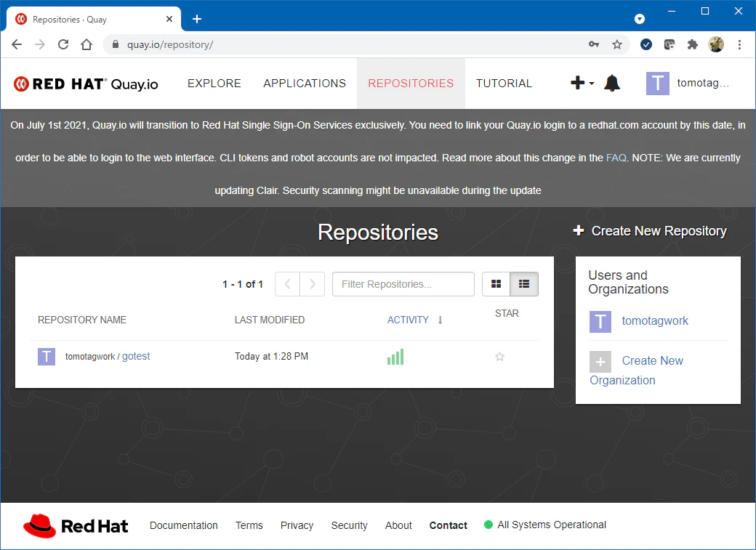
Task: Open the gotest repository link
Action: click(136, 356)
